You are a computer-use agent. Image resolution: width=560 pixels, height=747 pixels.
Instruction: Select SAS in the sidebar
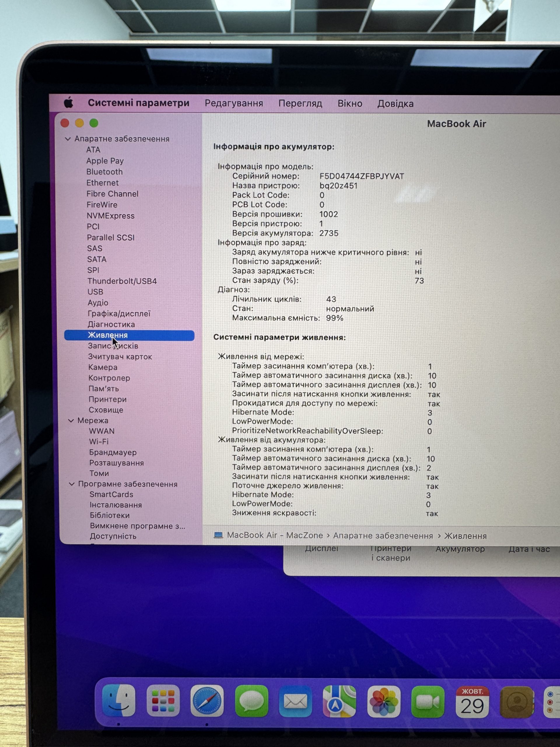point(94,248)
